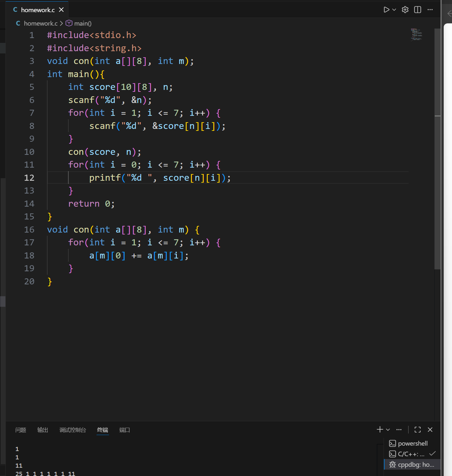
Task: Run the C file with play icon
Action: point(386,10)
